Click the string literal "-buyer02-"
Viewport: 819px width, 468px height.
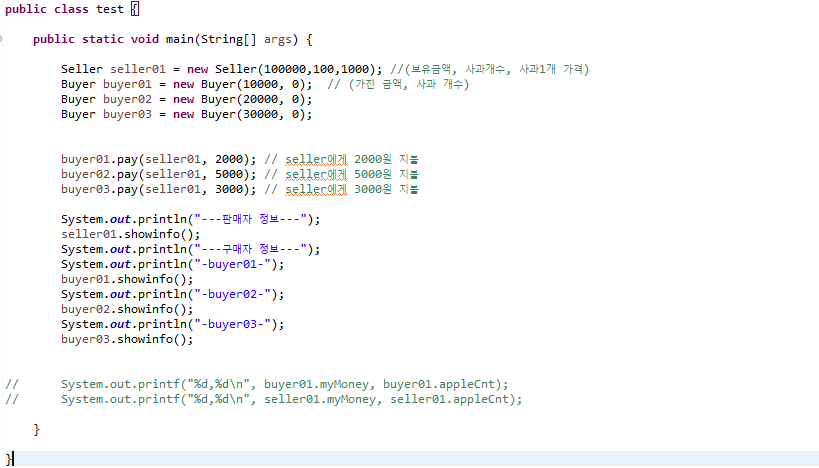(x=232, y=295)
